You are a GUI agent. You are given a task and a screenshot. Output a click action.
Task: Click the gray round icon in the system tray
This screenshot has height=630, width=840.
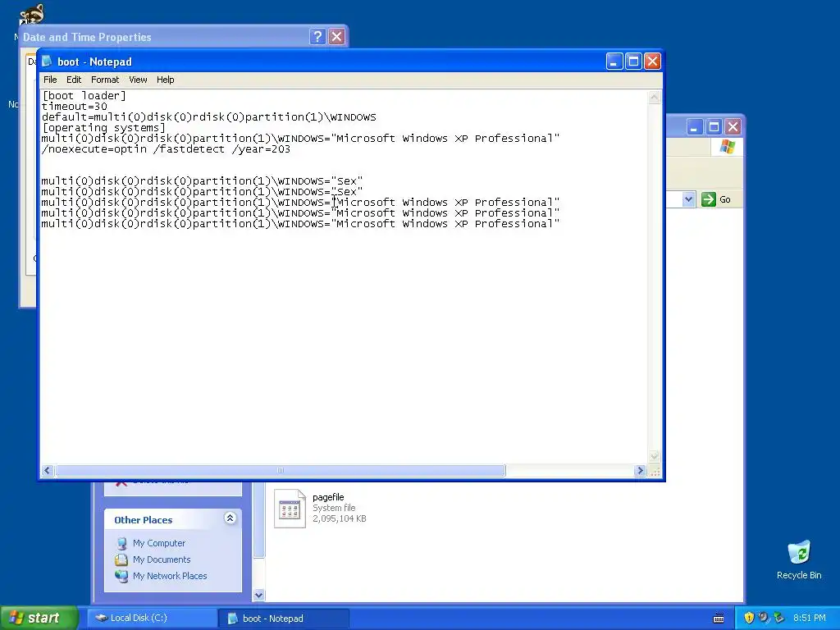coord(764,618)
